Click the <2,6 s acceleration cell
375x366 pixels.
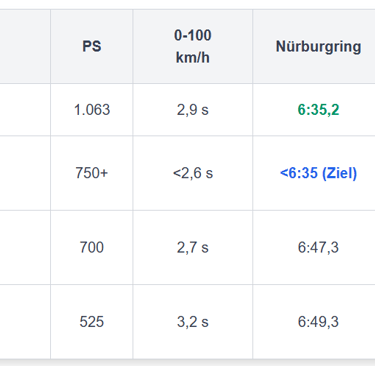[193, 173]
